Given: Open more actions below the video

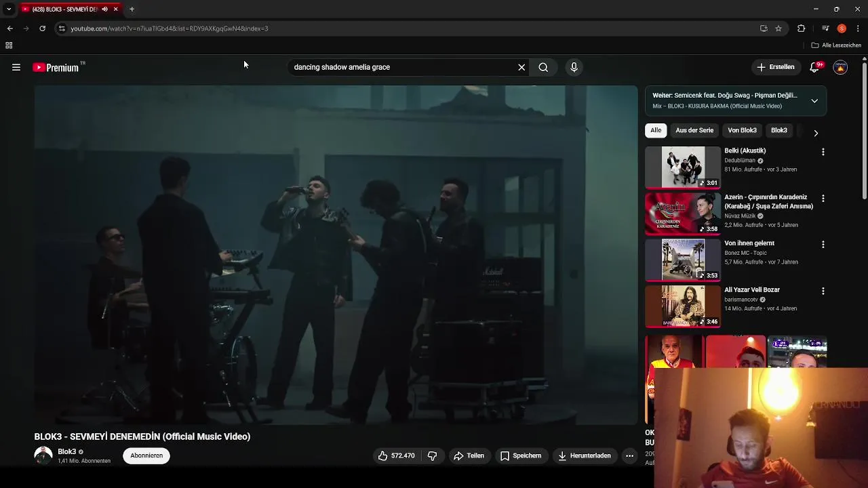Looking at the screenshot, I should coord(629,455).
